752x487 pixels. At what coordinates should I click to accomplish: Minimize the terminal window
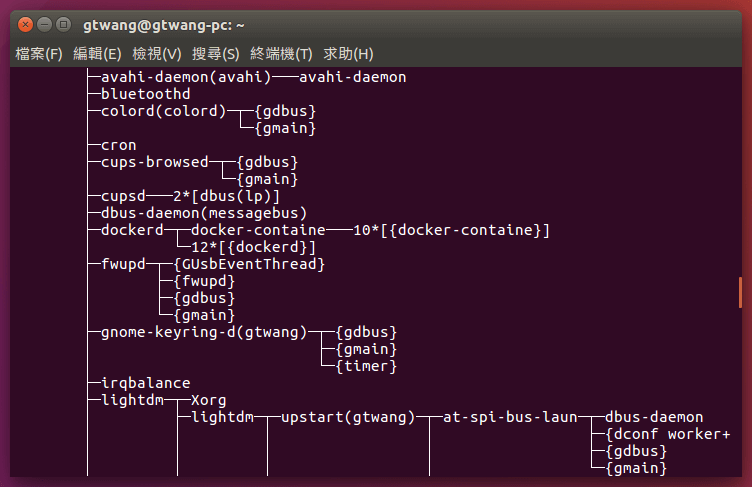(x=44, y=22)
